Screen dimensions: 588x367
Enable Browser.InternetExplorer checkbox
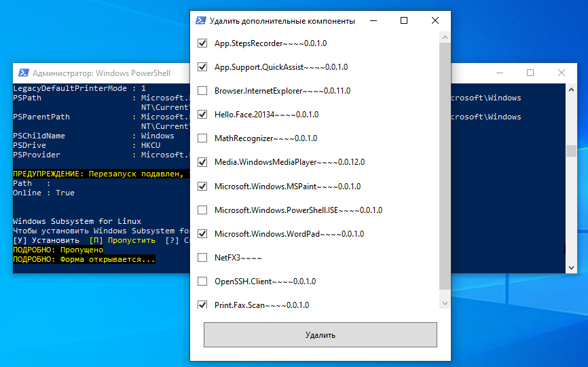click(202, 91)
